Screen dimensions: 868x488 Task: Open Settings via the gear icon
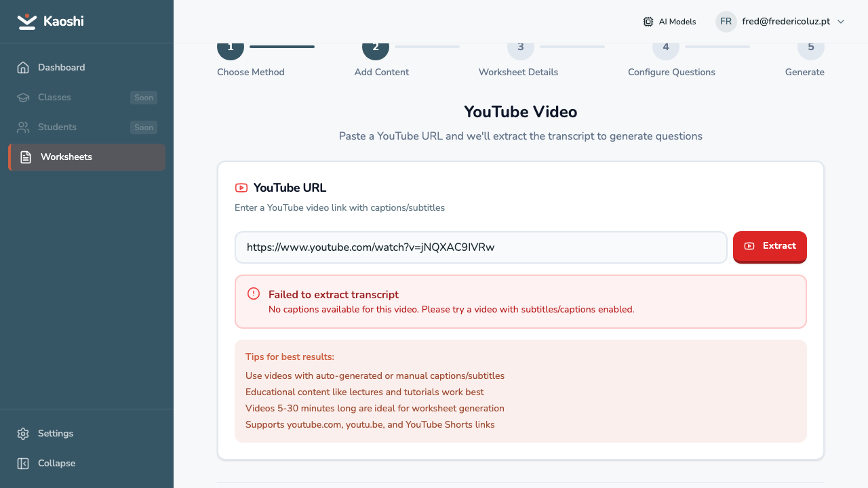23,434
